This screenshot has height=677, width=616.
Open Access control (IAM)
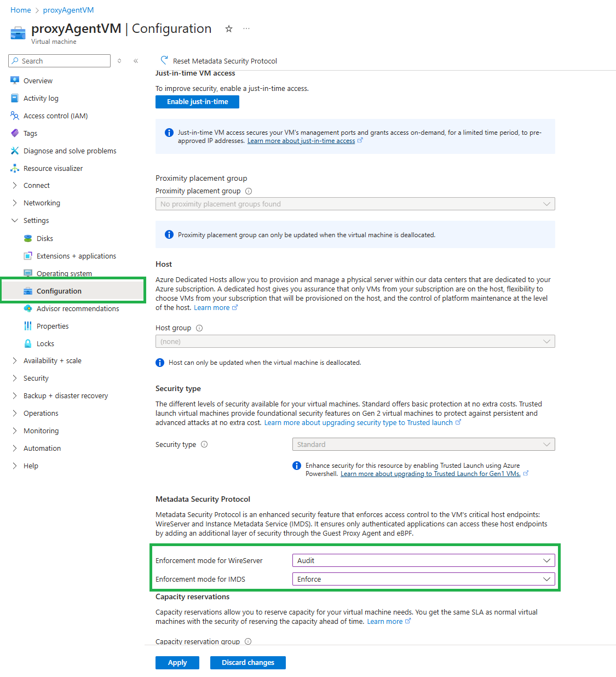pyautogui.click(x=14, y=116)
